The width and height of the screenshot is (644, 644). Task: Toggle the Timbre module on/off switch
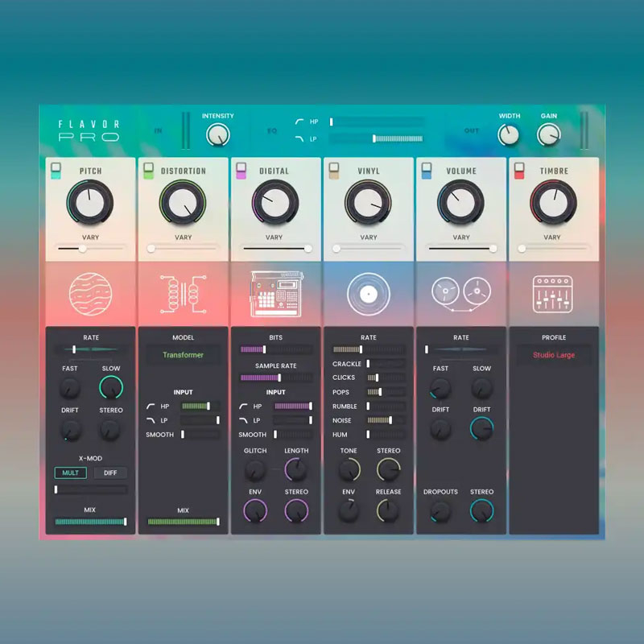point(519,171)
